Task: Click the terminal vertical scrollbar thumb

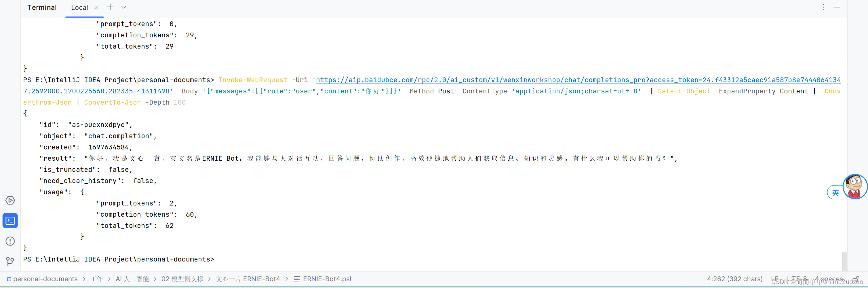Action: tap(845, 261)
